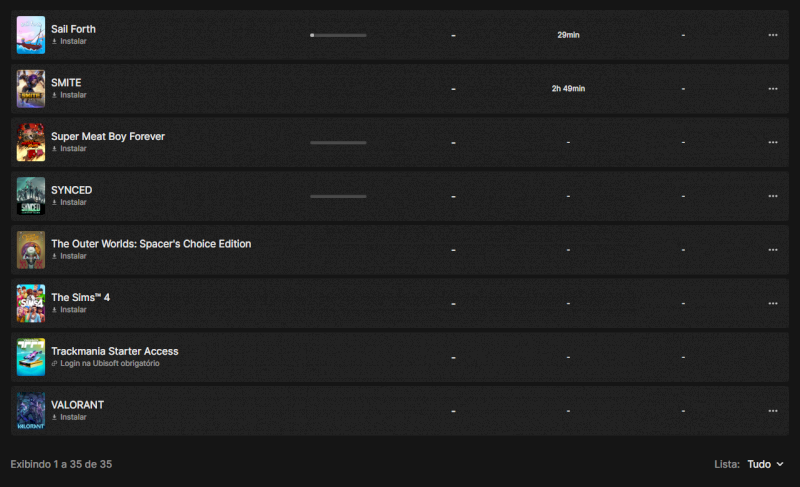The image size is (800, 487).
Task: Open the SMITE cover art thumbnail
Action: tap(31, 89)
